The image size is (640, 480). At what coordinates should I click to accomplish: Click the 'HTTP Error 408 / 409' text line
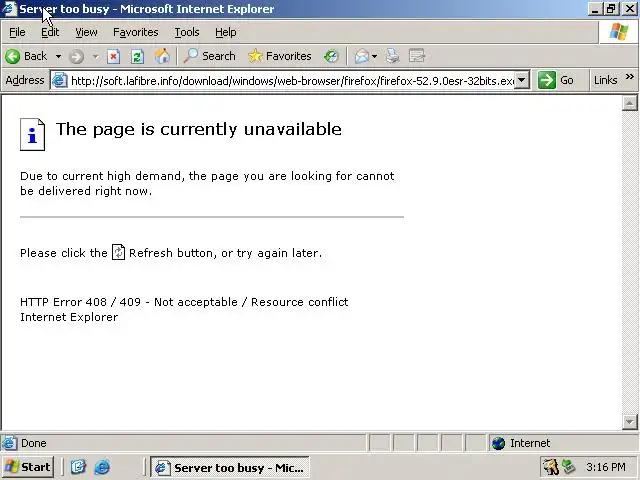[x=184, y=302]
